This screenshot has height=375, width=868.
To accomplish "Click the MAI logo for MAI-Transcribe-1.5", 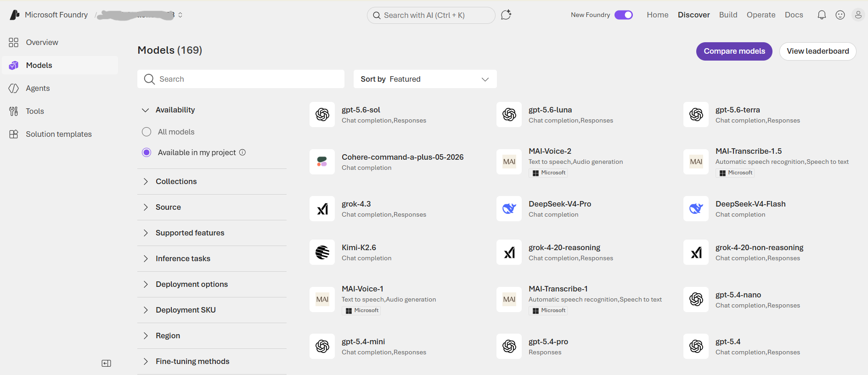I will (696, 162).
